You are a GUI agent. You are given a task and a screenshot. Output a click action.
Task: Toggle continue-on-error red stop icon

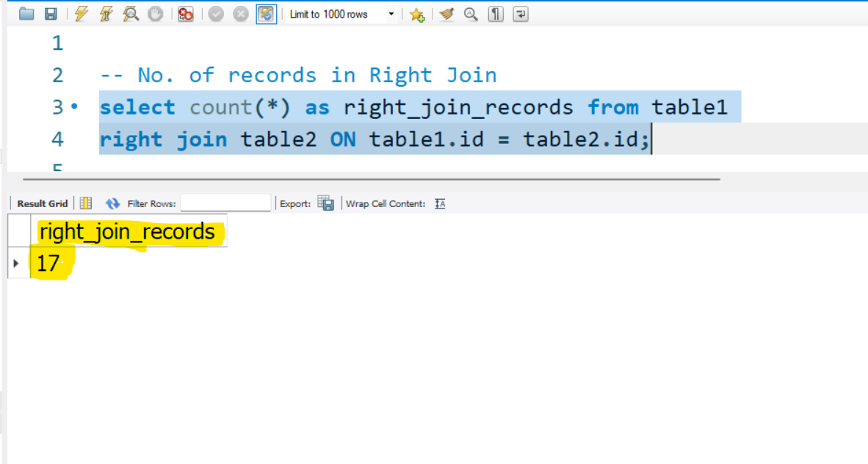(186, 14)
